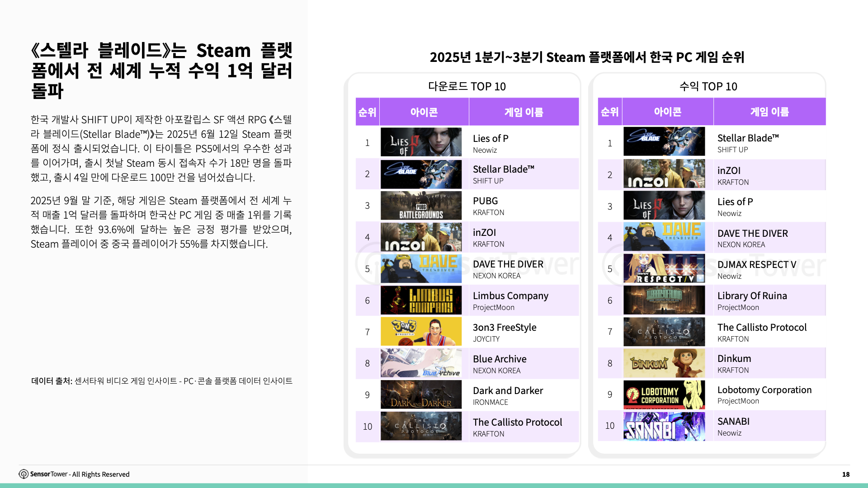Click the Stellar Blade icon in download rankings

pyautogui.click(x=421, y=174)
